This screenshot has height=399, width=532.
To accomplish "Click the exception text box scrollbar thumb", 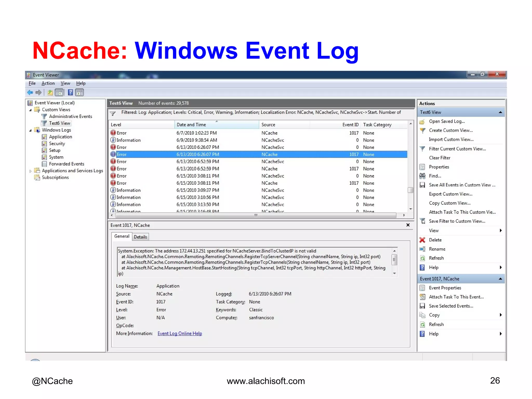I will 394,260.
